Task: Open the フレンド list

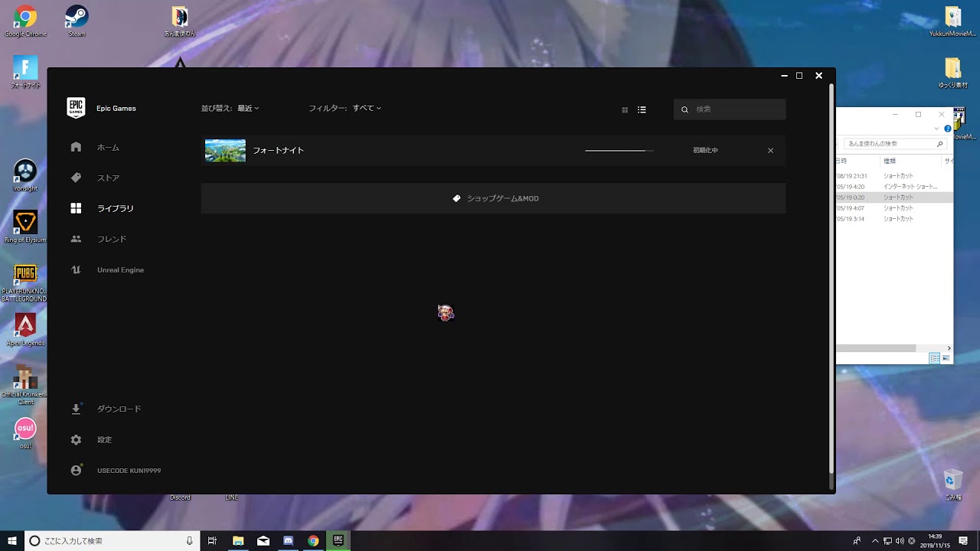Action: coord(99,239)
